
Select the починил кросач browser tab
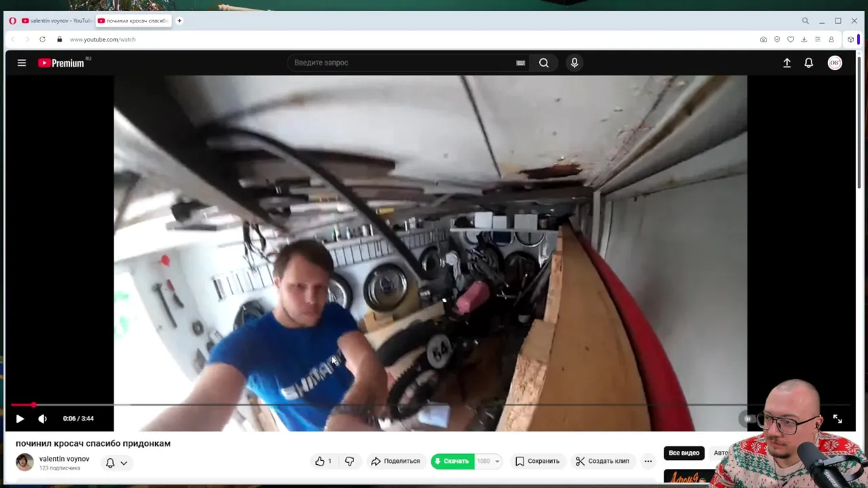pos(134,21)
